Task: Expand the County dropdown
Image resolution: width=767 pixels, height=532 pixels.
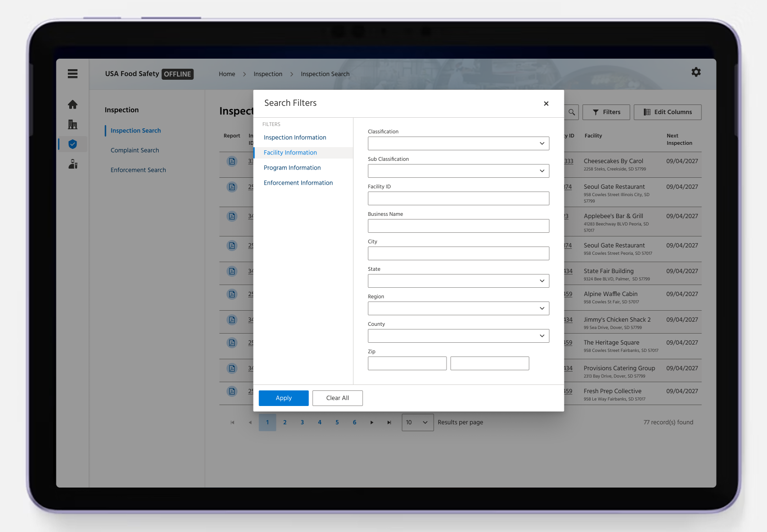Action: (x=458, y=336)
